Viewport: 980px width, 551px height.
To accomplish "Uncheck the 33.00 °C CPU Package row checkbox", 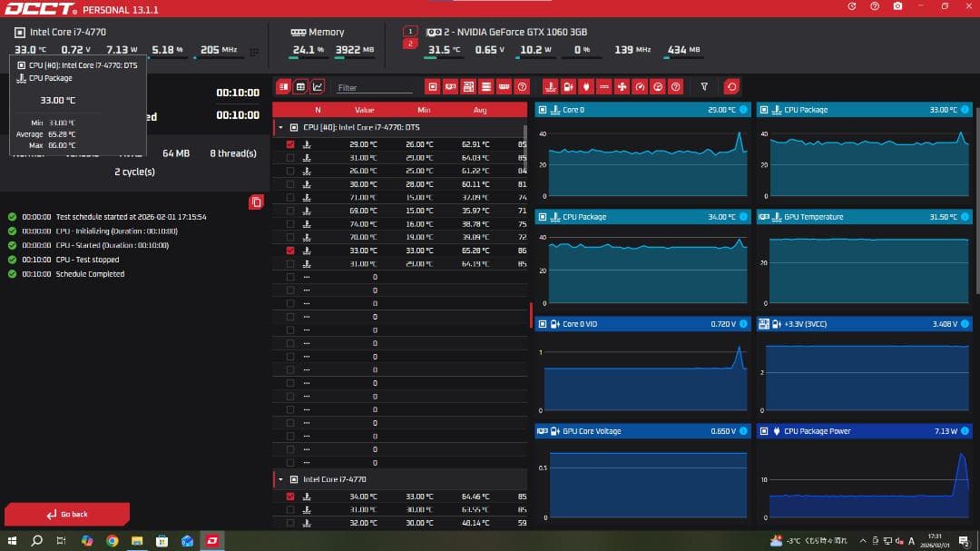I will pyautogui.click(x=290, y=251).
